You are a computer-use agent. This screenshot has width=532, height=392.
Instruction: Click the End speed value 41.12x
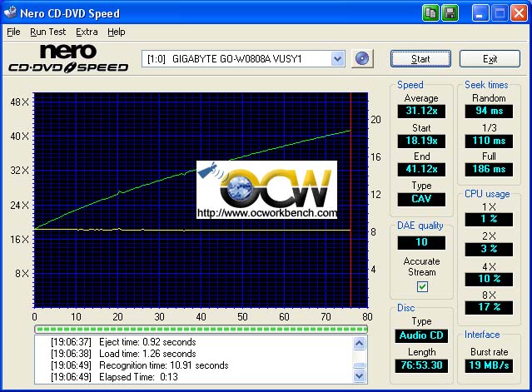tap(421, 169)
